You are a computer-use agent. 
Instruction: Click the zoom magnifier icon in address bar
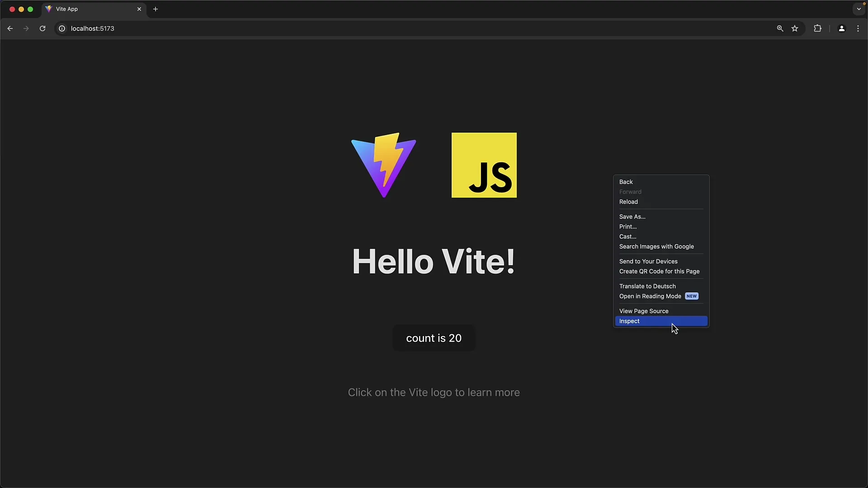point(780,28)
